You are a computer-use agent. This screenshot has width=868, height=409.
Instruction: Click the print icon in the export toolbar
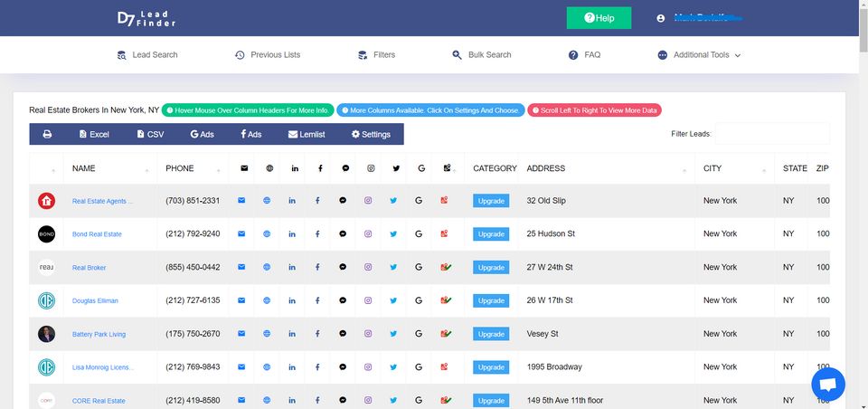pos(47,134)
